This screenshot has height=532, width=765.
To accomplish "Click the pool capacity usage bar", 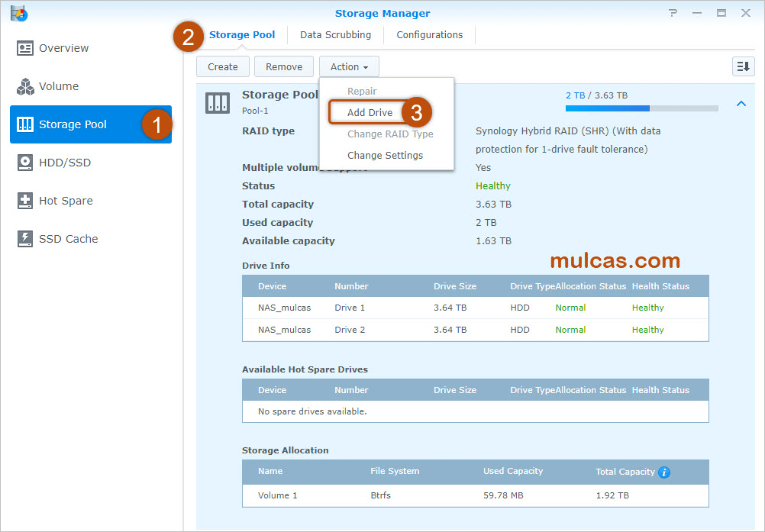I will [641, 108].
